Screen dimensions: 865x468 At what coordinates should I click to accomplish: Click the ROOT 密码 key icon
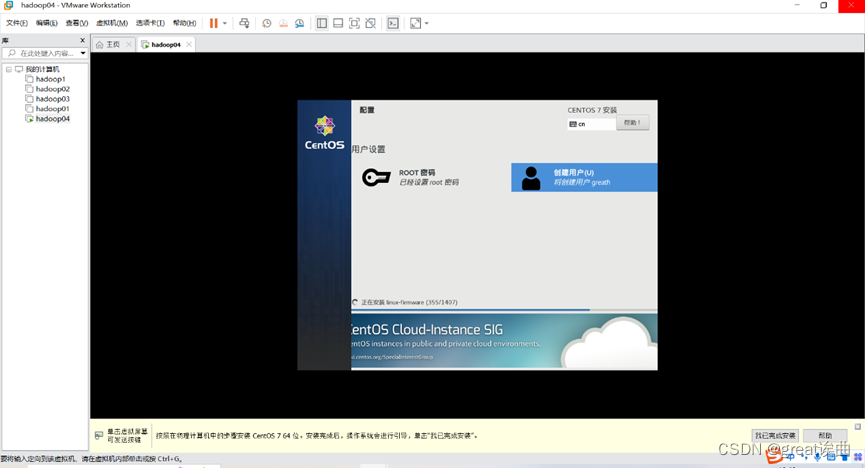pyautogui.click(x=376, y=177)
